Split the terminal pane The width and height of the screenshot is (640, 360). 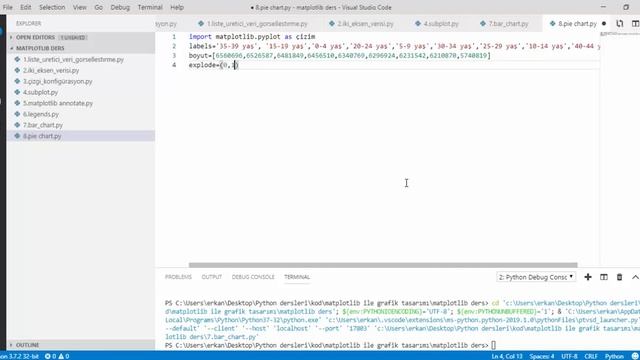pyautogui.click(x=604, y=277)
